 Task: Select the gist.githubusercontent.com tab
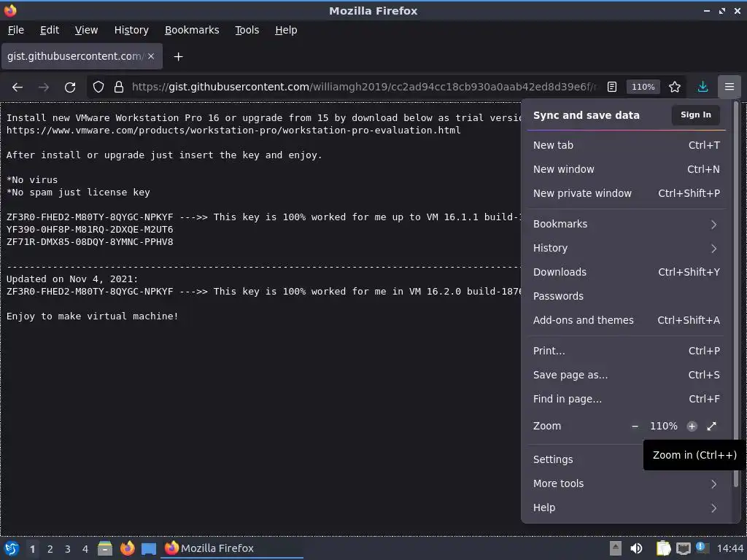[x=82, y=56]
